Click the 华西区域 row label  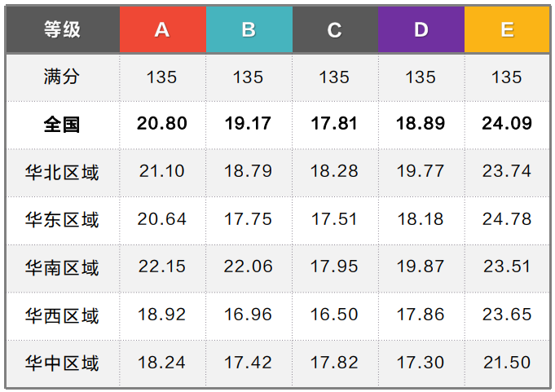pos(63,315)
